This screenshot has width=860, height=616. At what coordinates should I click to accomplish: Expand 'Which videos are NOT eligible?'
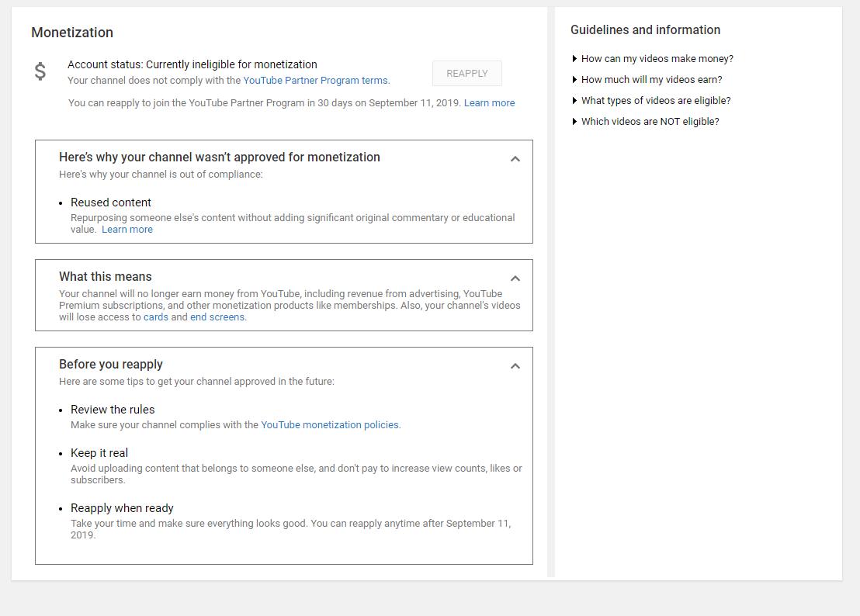point(646,121)
